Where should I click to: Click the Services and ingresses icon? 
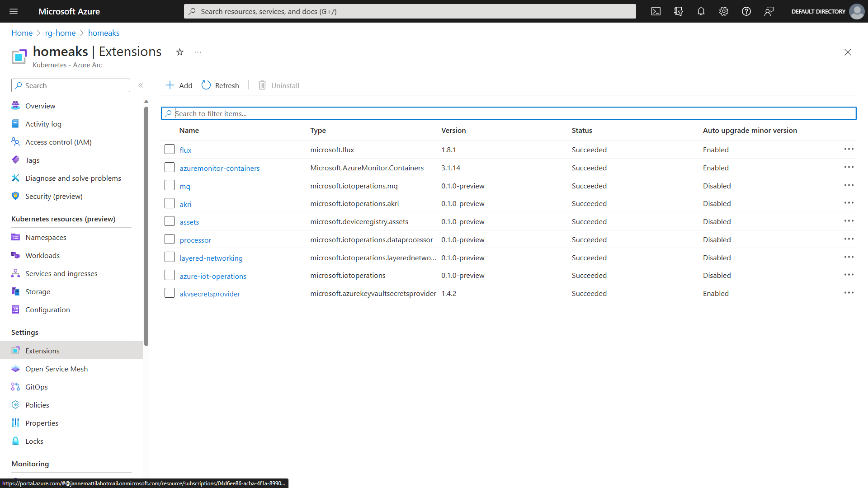tap(15, 273)
